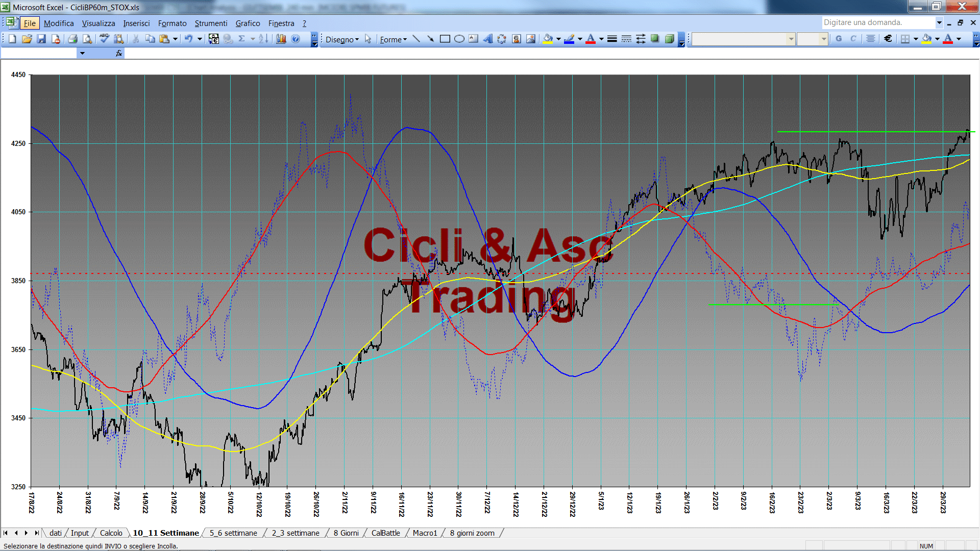Select the Oval shape tool

(459, 39)
